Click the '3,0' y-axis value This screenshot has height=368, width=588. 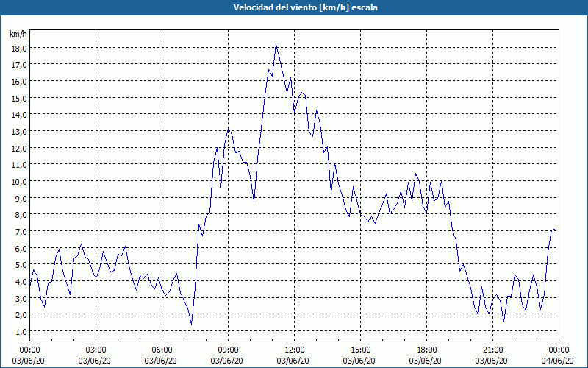tap(21, 298)
